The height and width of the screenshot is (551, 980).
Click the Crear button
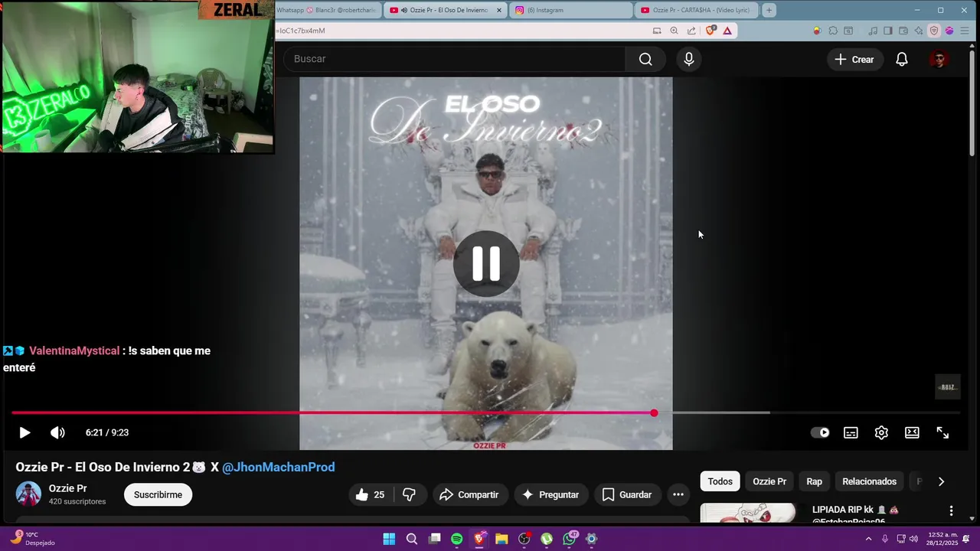tap(854, 59)
